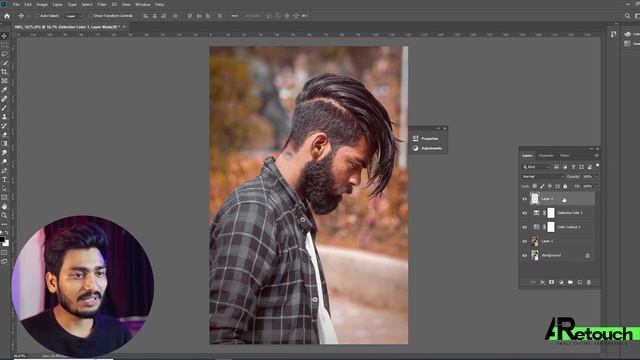640x360 pixels.
Task: Select the Pen tool
Action: [4, 171]
